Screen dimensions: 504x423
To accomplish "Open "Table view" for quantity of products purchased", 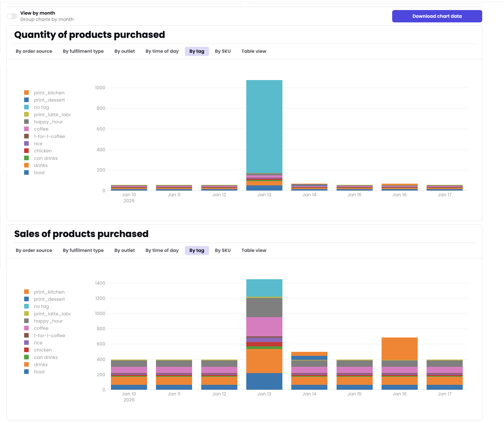I will 254,51.
